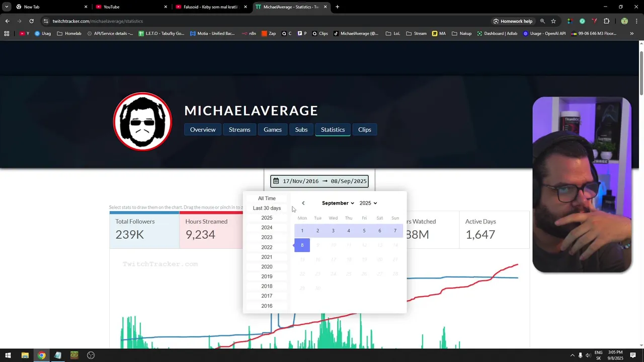
Task: Select the Statistics section tab
Action: tap(333, 130)
